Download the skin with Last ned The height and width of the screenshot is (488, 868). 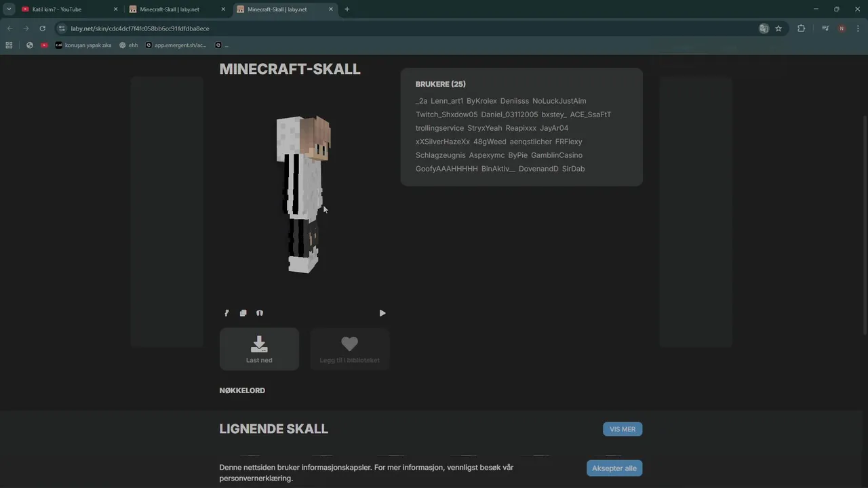coord(259,349)
